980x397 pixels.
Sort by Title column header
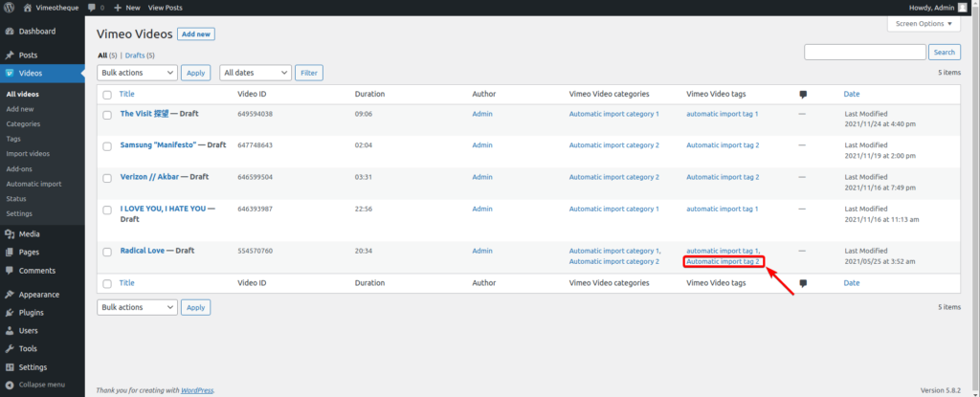tap(127, 94)
